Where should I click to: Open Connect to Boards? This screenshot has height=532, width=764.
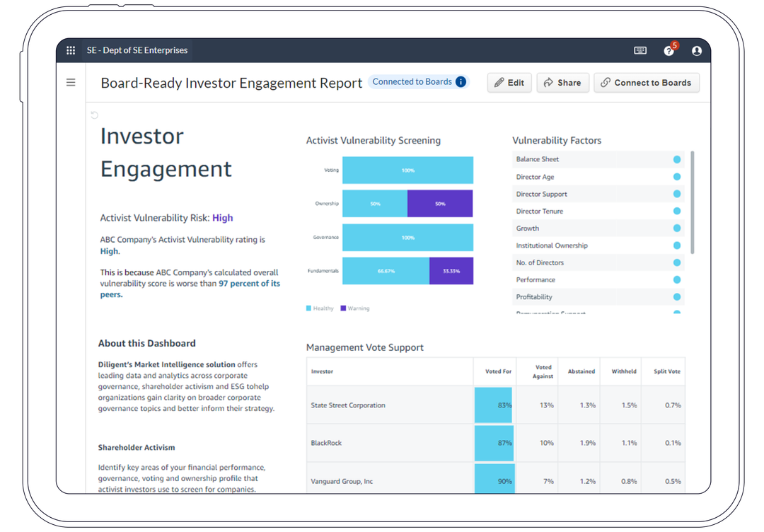pyautogui.click(x=647, y=83)
